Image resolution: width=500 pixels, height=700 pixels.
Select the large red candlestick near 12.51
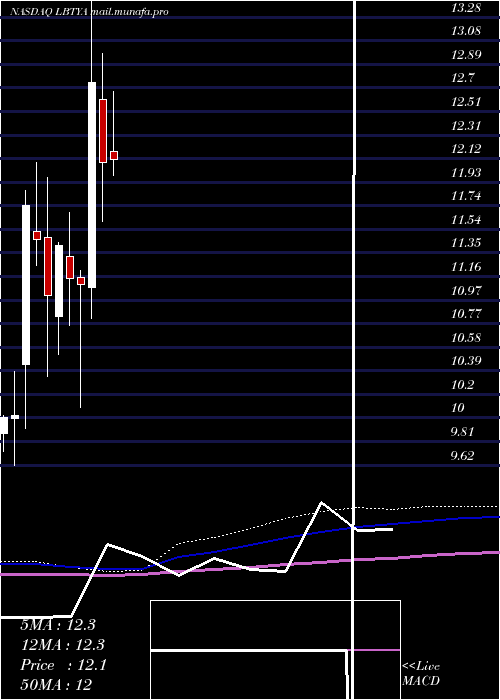pos(103,131)
